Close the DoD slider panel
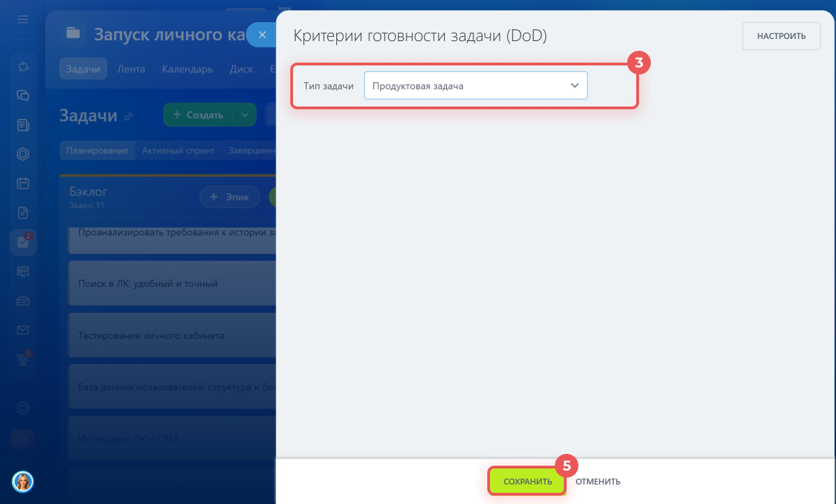The height and width of the screenshot is (504, 836). click(262, 35)
